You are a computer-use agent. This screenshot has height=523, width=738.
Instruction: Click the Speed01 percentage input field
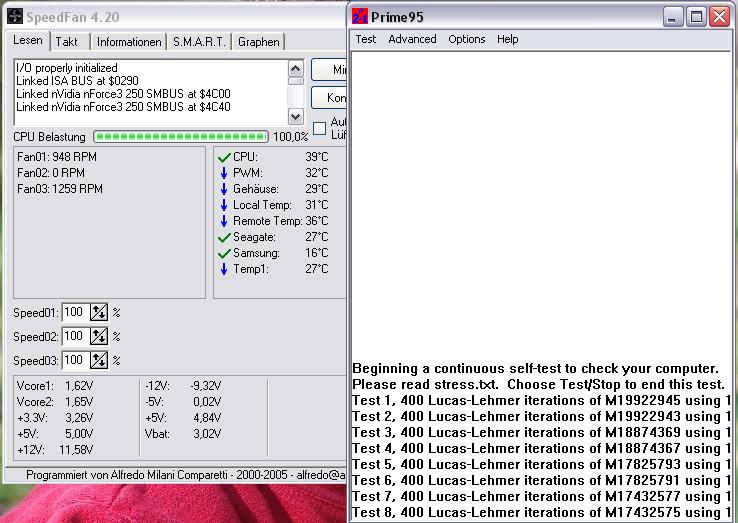coord(75,312)
